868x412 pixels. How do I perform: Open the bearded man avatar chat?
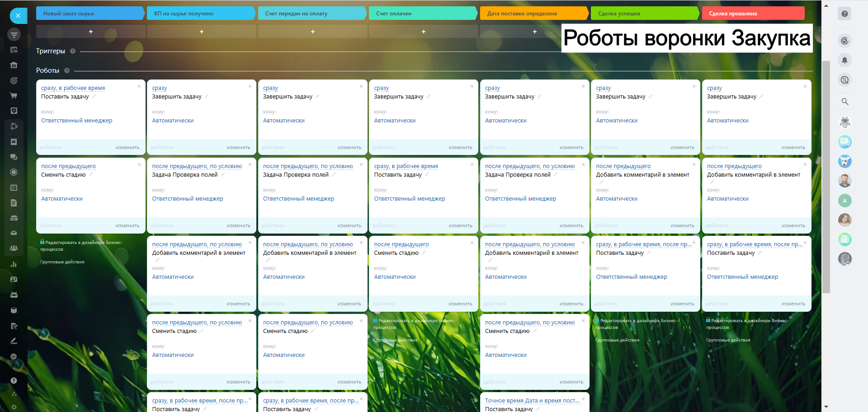[x=844, y=181]
